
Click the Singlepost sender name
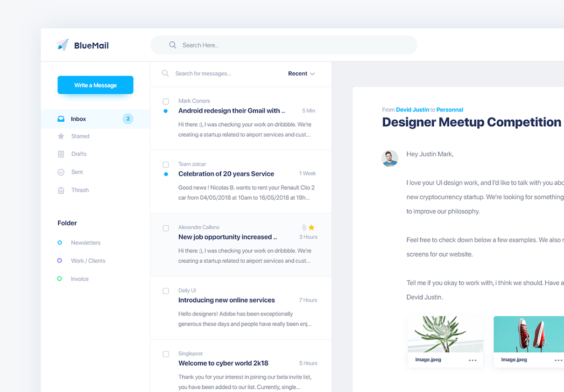coord(190,354)
